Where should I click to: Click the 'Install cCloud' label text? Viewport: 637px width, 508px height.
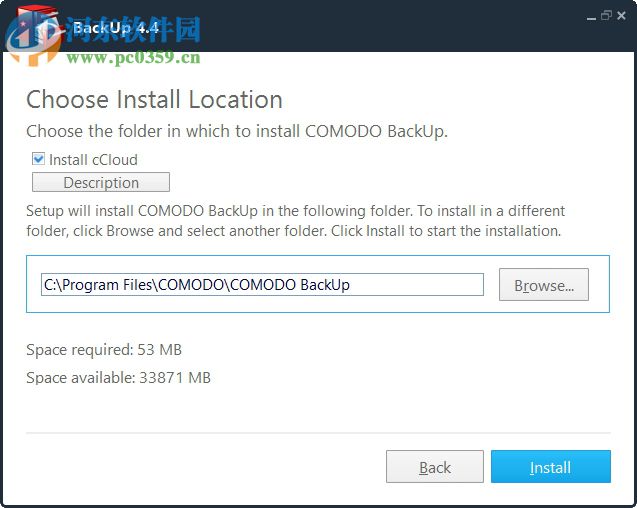[x=93, y=160]
